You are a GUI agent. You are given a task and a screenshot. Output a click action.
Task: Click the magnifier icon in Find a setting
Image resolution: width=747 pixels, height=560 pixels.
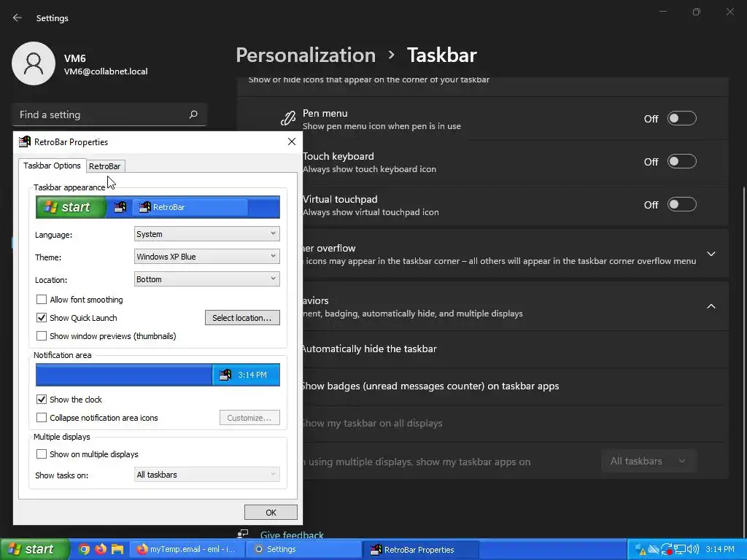coord(193,114)
